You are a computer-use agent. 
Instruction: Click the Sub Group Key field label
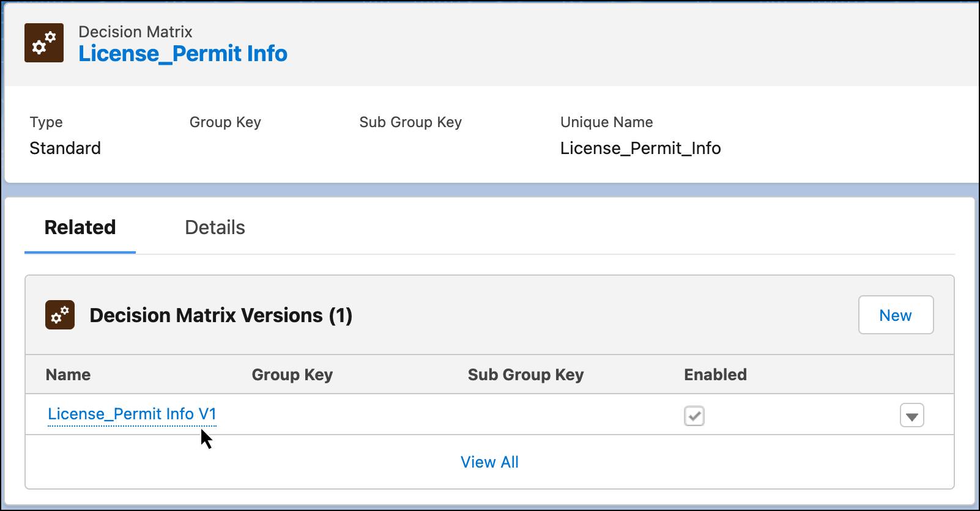[410, 122]
